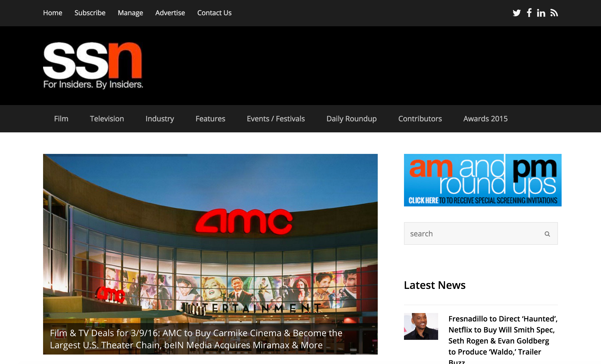This screenshot has height=364, width=601.
Task: Open the Film & TV Deals 3/9/16 headline
Action: coord(196,339)
